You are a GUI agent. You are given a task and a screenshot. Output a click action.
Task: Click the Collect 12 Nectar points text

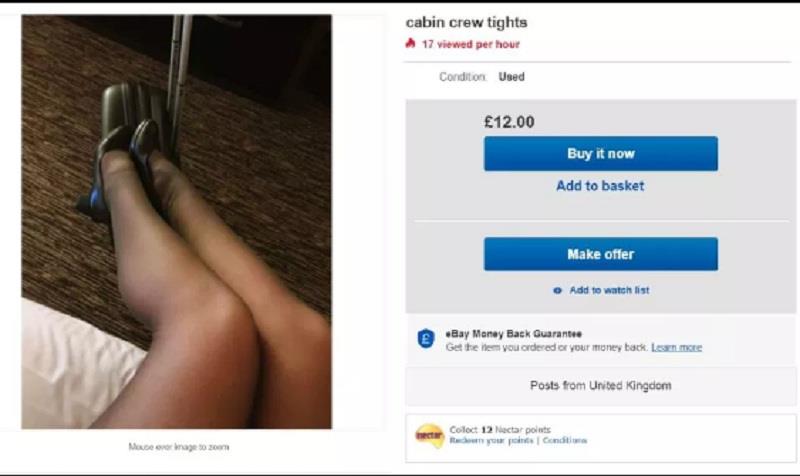(x=500, y=430)
